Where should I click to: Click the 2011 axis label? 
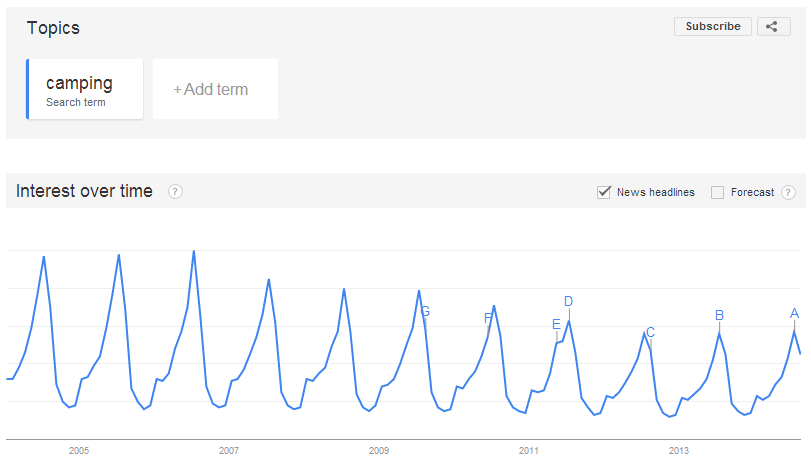(x=529, y=450)
